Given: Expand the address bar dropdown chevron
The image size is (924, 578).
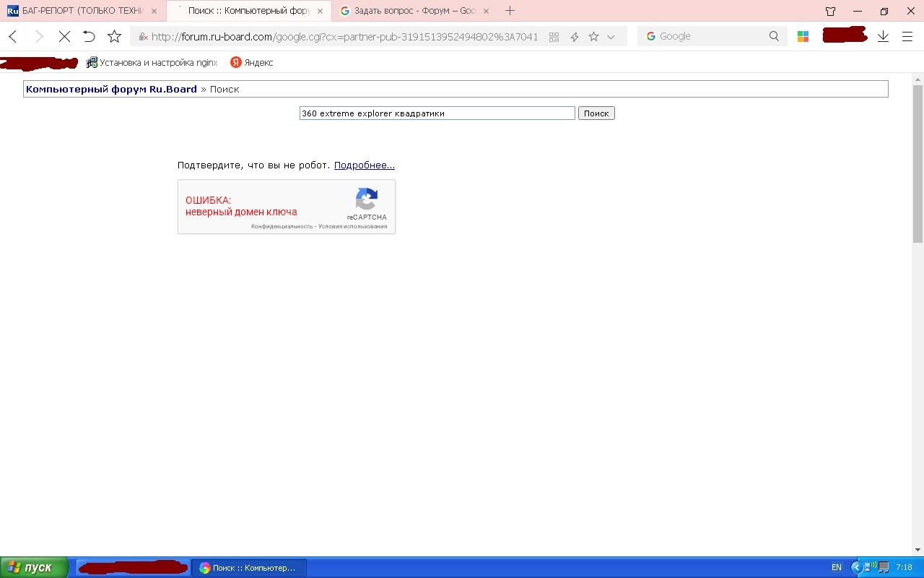Looking at the screenshot, I should pyautogui.click(x=611, y=37).
